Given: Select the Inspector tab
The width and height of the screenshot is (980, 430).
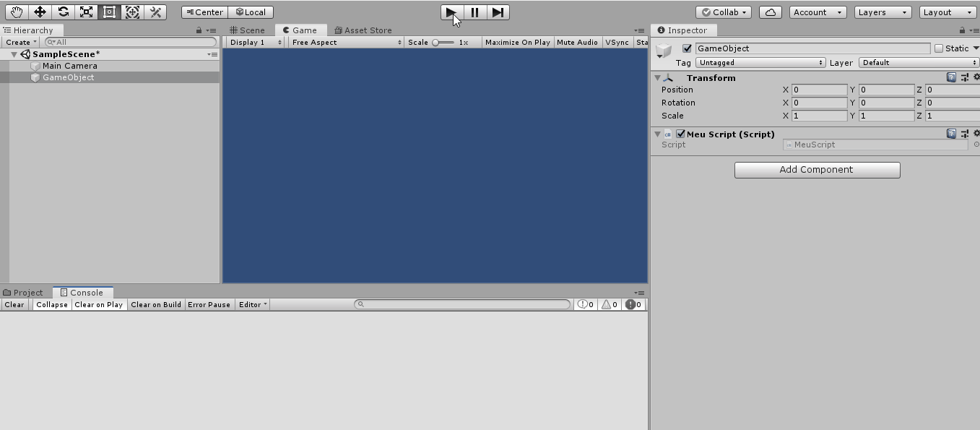Looking at the screenshot, I should pyautogui.click(x=683, y=30).
